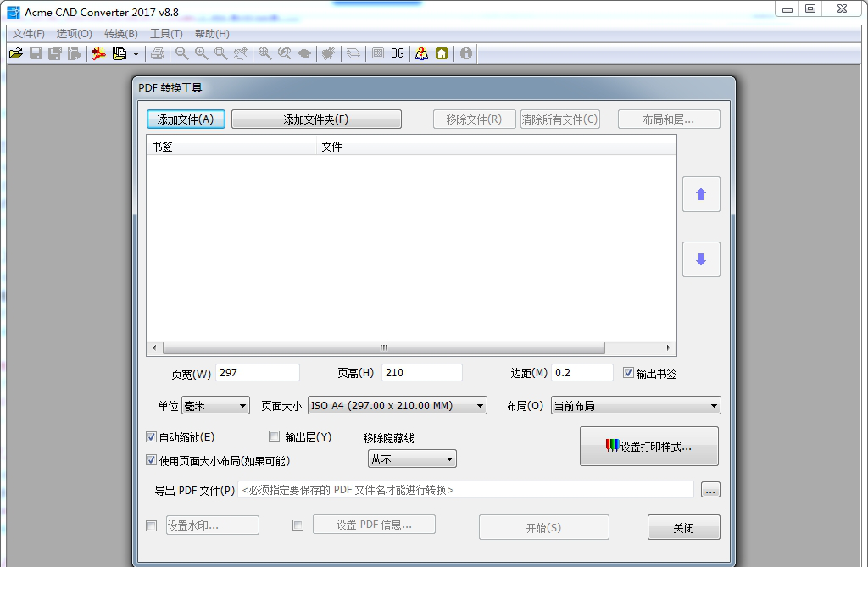Click the save-all multiple disks icon
This screenshot has width=868, height=589.
pos(55,53)
